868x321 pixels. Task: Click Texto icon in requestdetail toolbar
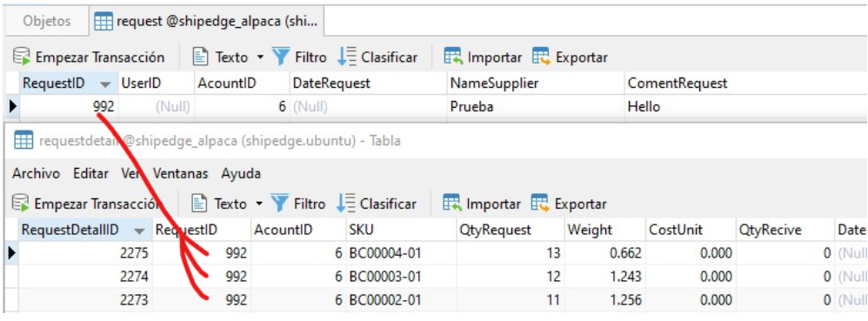(198, 204)
